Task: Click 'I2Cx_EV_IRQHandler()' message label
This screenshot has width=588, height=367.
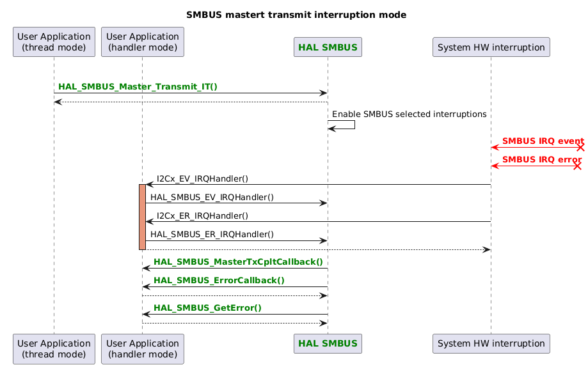Action: (x=202, y=179)
